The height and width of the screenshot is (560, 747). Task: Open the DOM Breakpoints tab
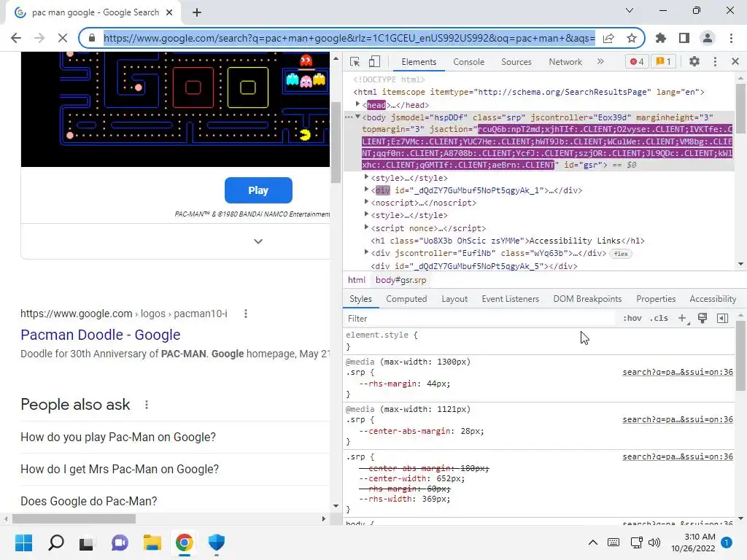(587, 299)
